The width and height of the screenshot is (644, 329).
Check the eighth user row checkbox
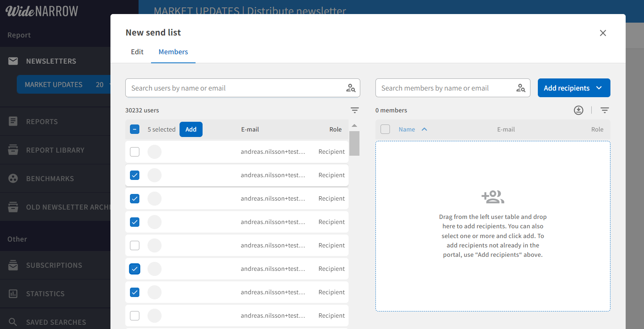[135, 316]
